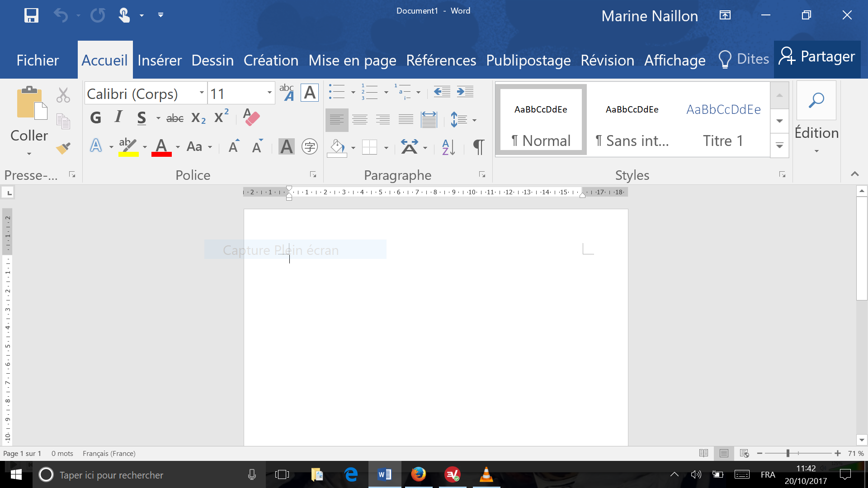This screenshot has height=488, width=868.
Task: Click the Print Layout view icon
Action: tap(724, 453)
